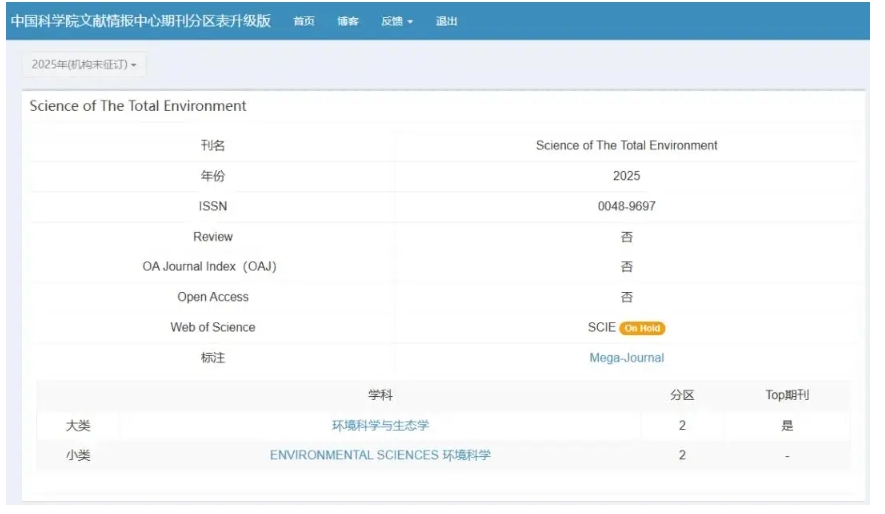Expand the 反馈 feedback dropdown menu
The image size is (885, 514).
tap(397, 21)
